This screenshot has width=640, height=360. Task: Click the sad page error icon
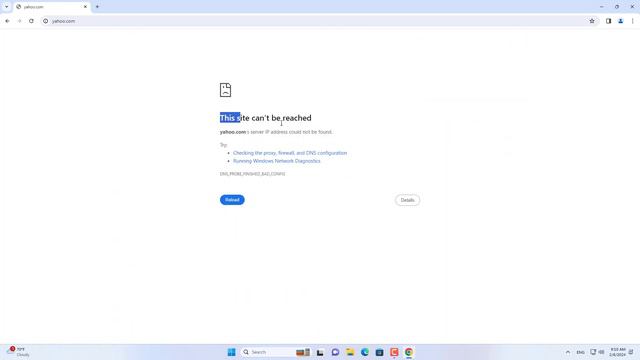(x=225, y=90)
